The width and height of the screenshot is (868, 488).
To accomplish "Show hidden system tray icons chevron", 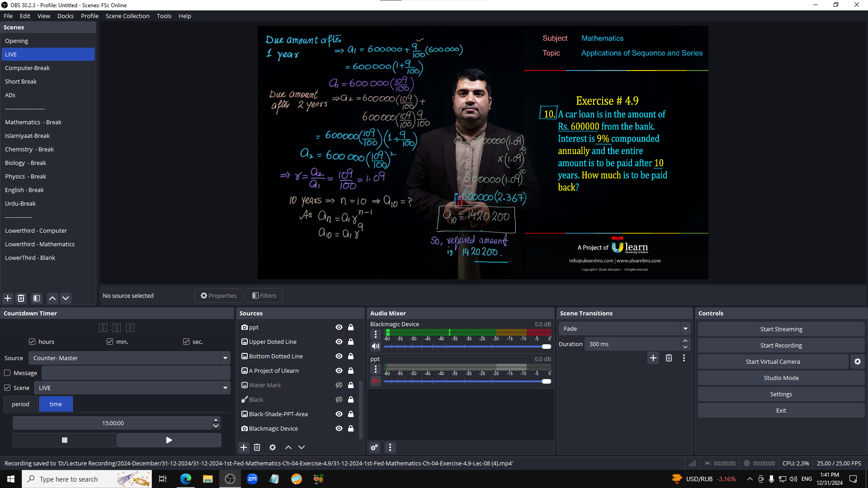I will (x=750, y=479).
